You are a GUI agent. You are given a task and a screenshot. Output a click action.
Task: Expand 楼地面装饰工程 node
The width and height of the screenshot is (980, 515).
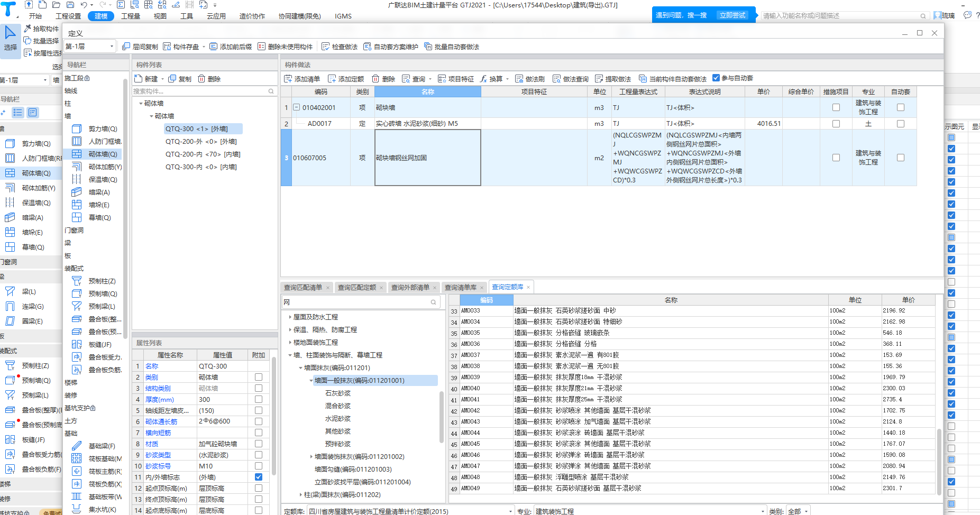pyautogui.click(x=290, y=343)
